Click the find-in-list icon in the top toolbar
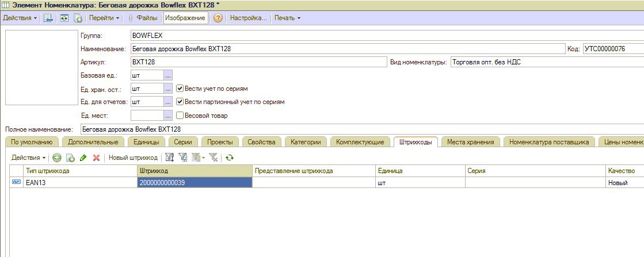Screen dimensions: 644x257 point(48,18)
